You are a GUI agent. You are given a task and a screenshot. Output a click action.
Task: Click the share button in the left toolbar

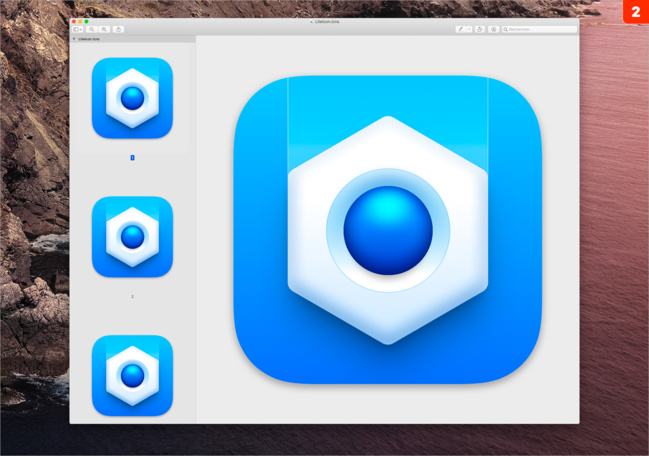pyautogui.click(x=118, y=29)
